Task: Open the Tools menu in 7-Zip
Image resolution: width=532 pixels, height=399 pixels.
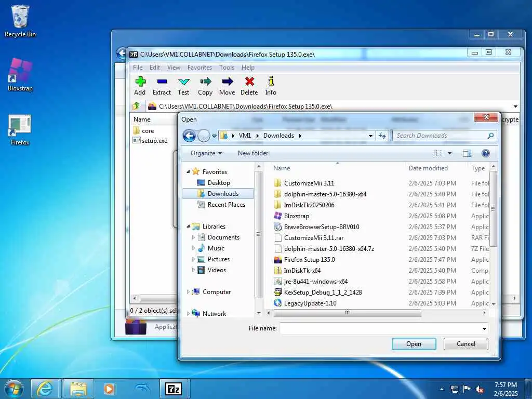Action: [x=227, y=68]
